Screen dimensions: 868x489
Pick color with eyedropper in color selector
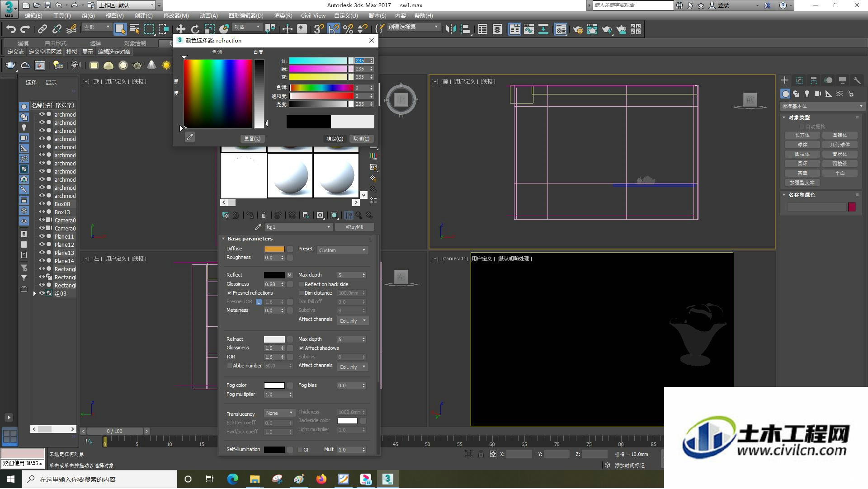coord(190,137)
